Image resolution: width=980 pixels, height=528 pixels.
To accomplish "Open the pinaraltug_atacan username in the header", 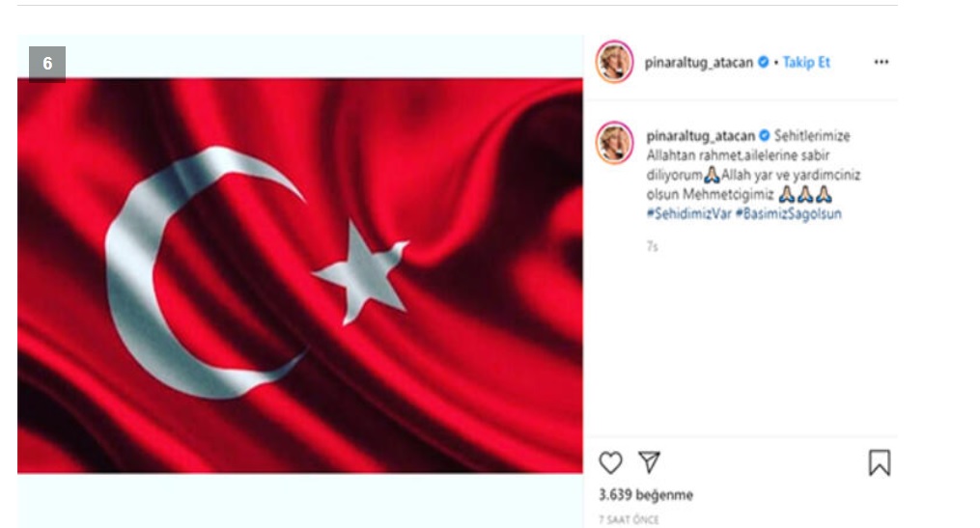I will (699, 63).
